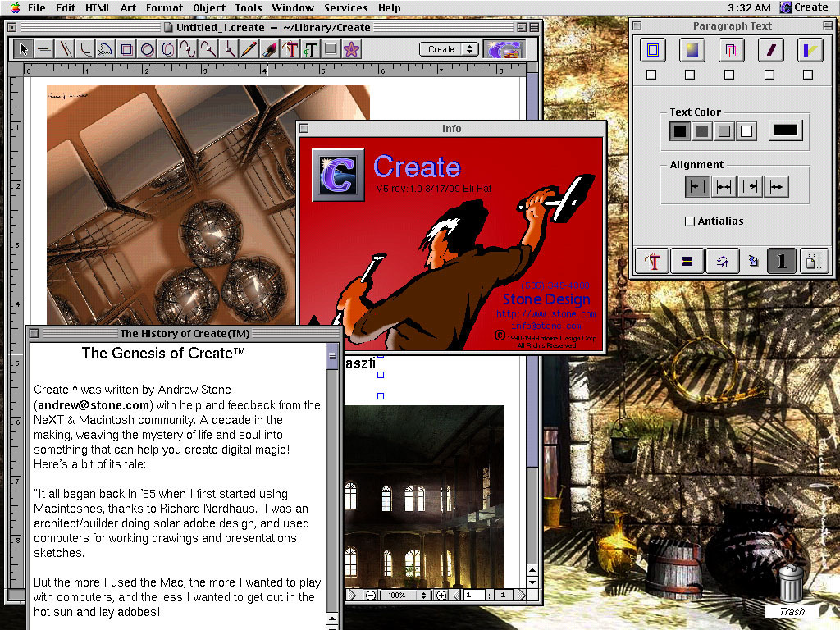
Task: Pick the gray square image tool
Action: click(x=331, y=49)
